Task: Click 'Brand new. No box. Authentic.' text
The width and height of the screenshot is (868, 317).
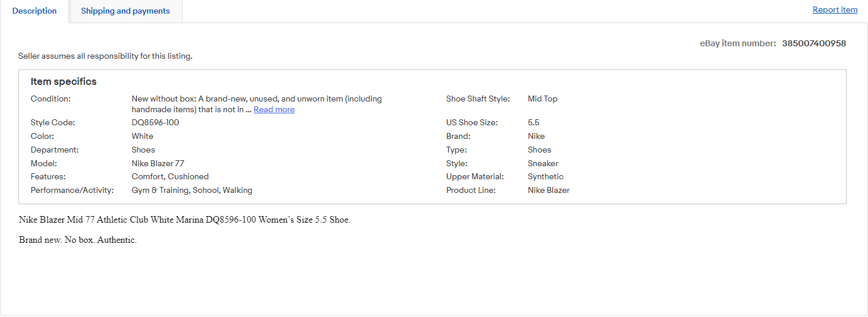Action: [78, 240]
